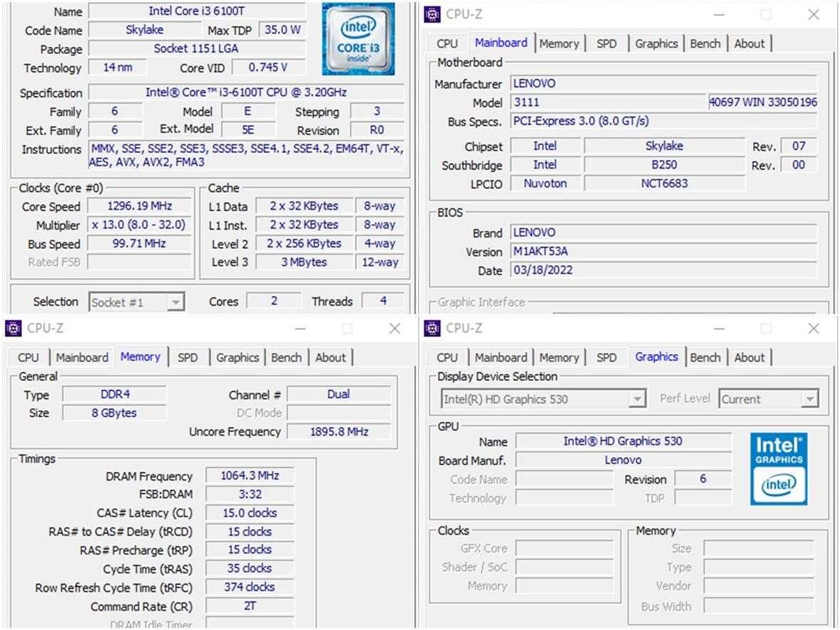Click the active Graphics tab in Graphics window
Screen dimensions: 840x630
(x=656, y=357)
